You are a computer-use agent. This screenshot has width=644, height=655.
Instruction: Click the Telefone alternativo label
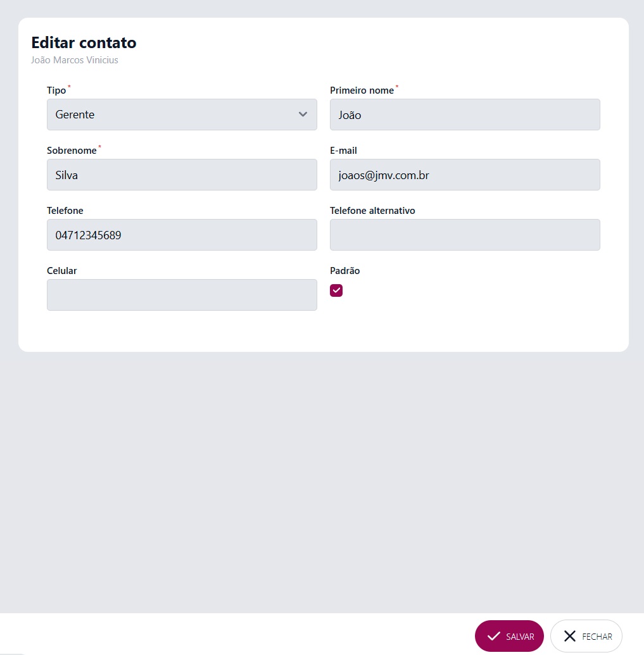pyautogui.click(x=372, y=211)
